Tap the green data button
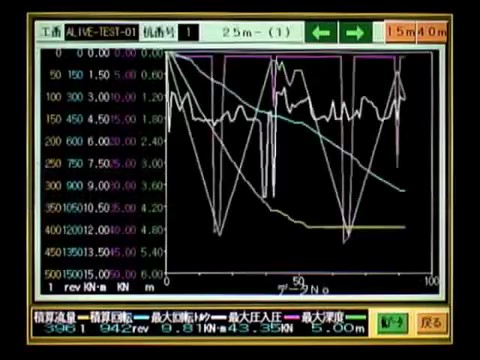The height and width of the screenshot is (360, 480). 392,323
